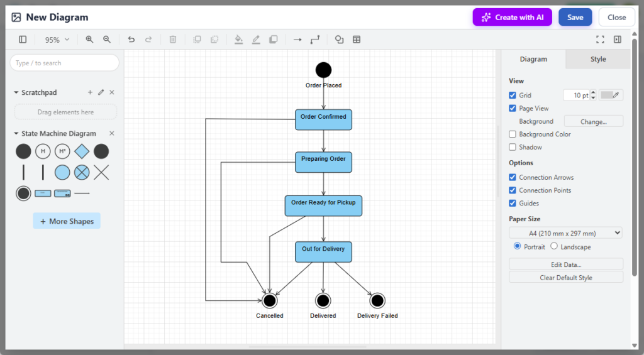Toggle the left sidebar panel icon
644x355 pixels.
(23, 40)
